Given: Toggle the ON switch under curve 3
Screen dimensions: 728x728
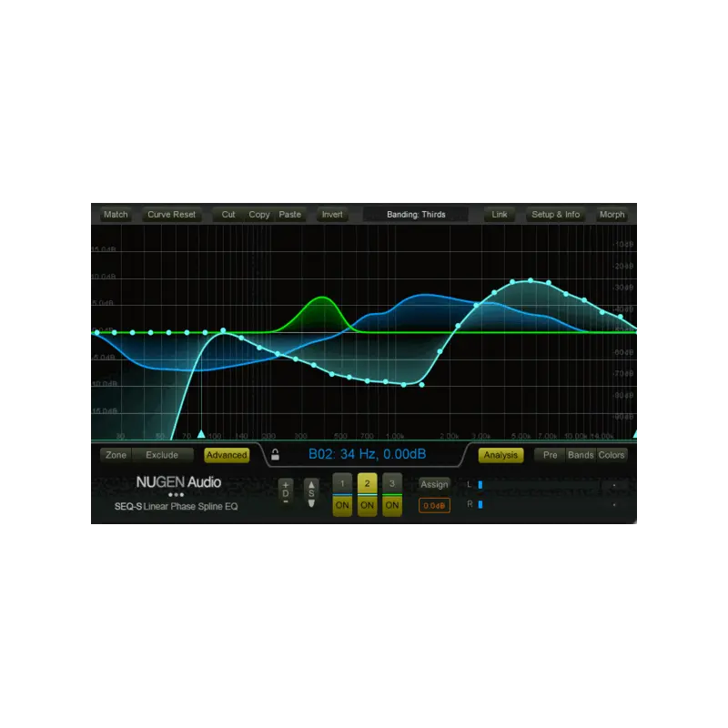Looking at the screenshot, I should 392,505.
